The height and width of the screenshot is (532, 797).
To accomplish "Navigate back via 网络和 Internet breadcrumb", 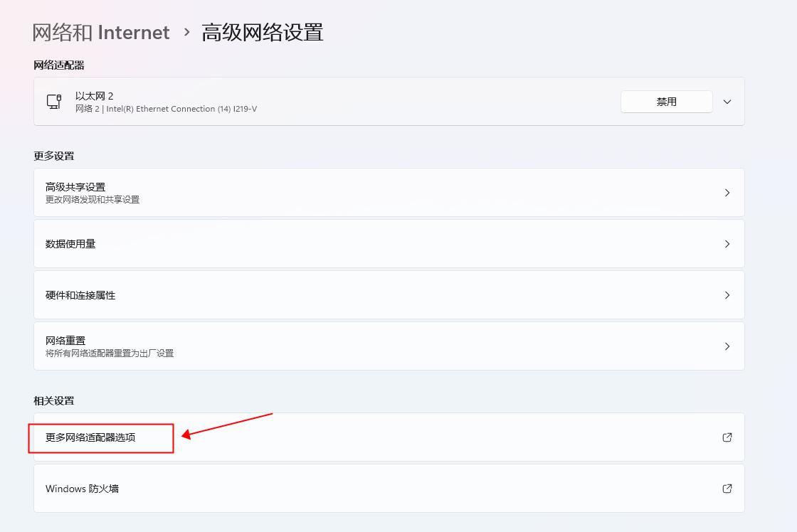I will (x=100, y=32).
